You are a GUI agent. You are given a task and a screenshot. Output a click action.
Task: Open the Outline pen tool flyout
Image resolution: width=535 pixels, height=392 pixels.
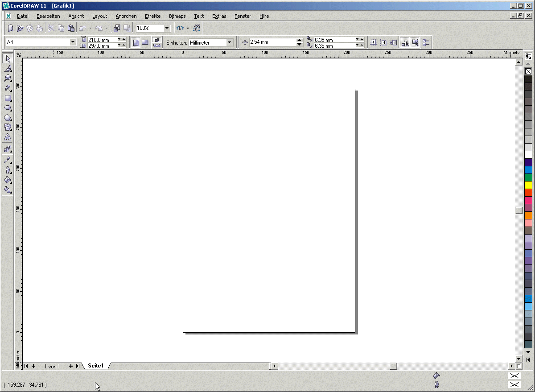(8, 169)
